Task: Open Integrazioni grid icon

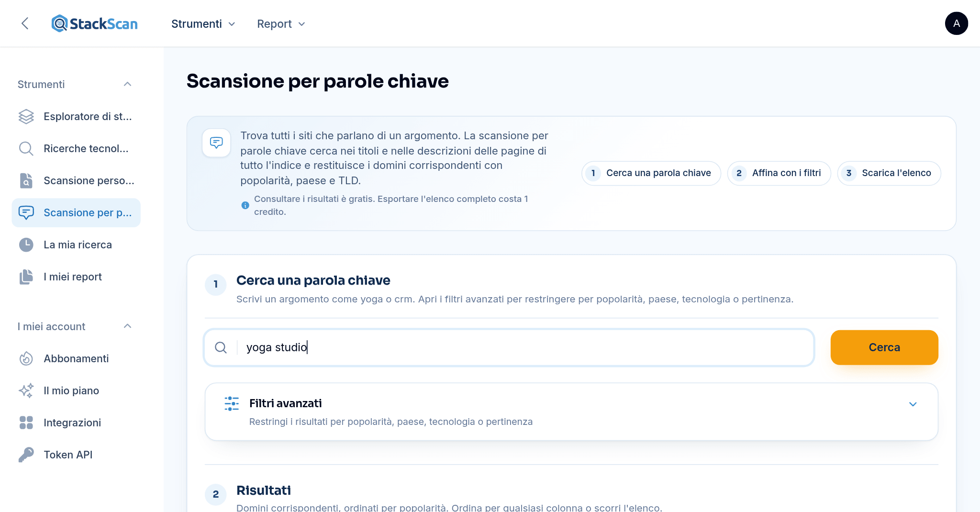Action: [x=26, y=423]
